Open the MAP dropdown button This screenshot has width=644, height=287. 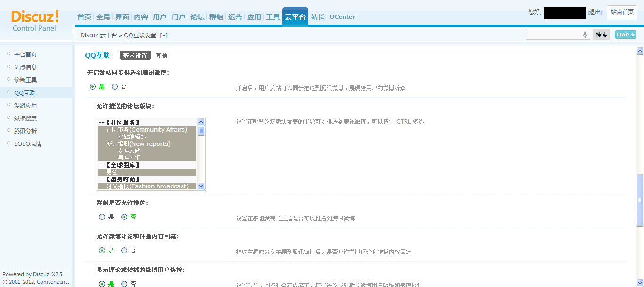click(626, 34)
